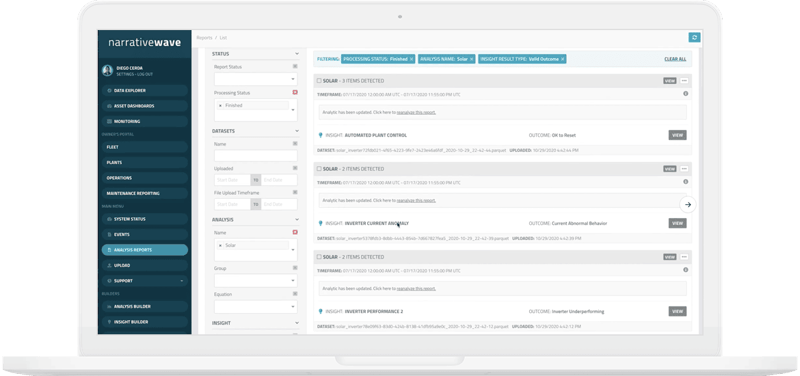Show info for the Inverter Current Anomaly report
Image resolution: width=800 pixels, height=376 pixels.
point(685,182)
